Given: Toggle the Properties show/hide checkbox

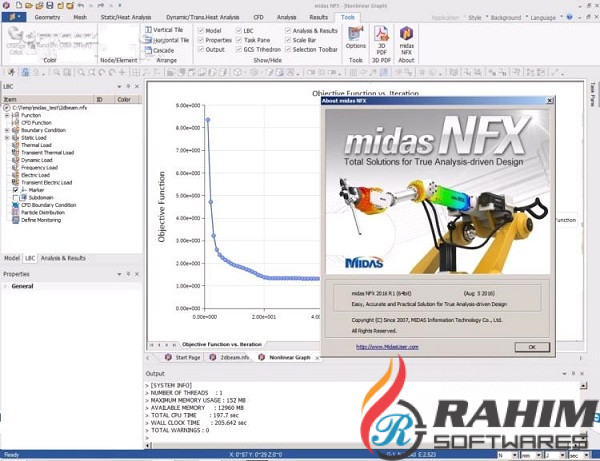Looking at the screenshot, I should pos(201,40).
